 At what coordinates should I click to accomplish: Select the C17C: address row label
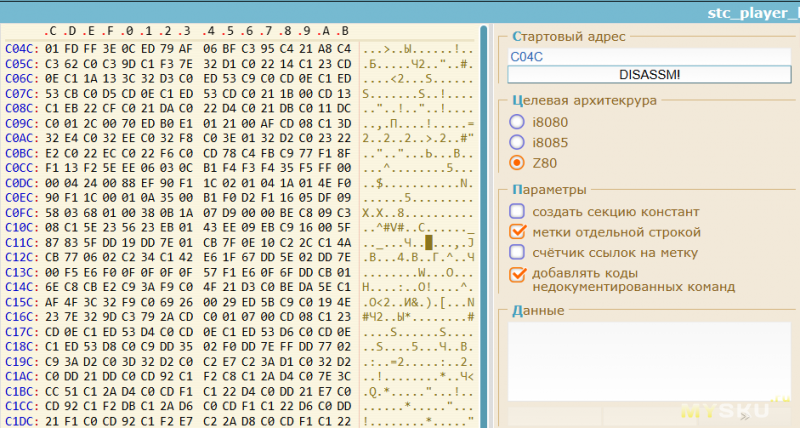click(21, 333)
